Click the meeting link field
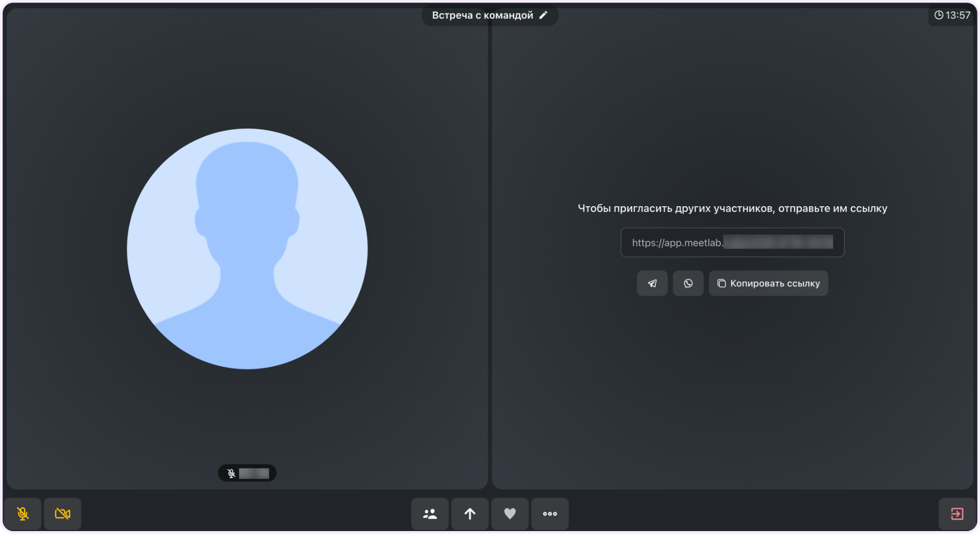The height and width of the screenshot is (534, 980). point(732,242)
